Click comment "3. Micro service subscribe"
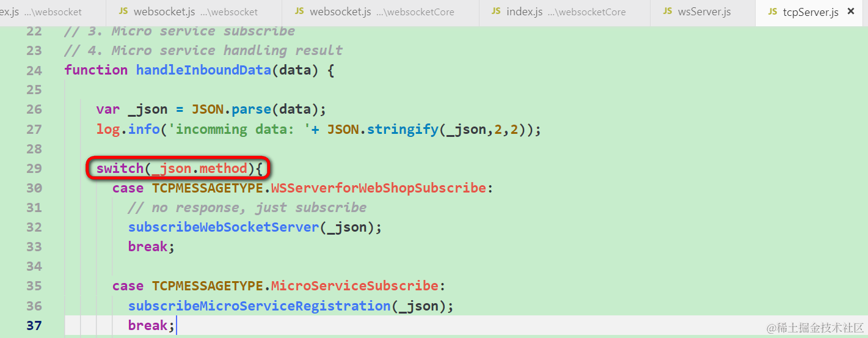This screenshot has width=868, height=338. click(180, 31)
